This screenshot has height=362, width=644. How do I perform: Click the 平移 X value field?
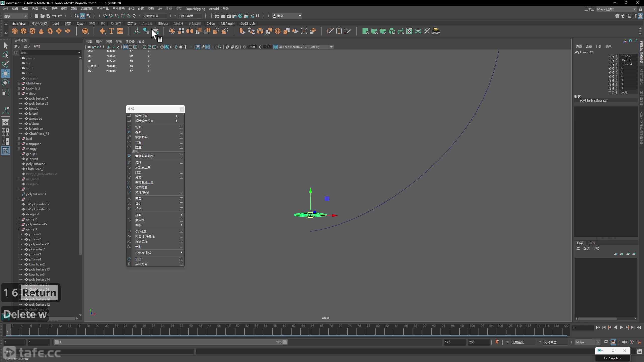click(x=628, y=56)
